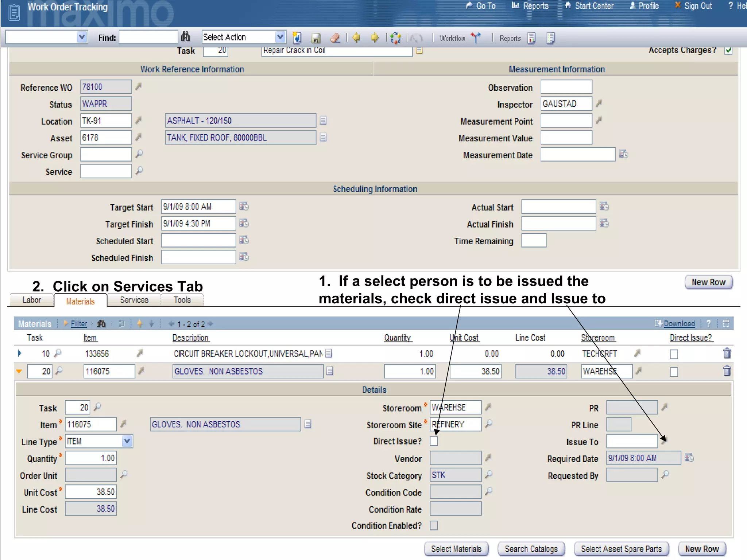
Task: Open Measurement Date calendar picker
Action: click(623, 154)
